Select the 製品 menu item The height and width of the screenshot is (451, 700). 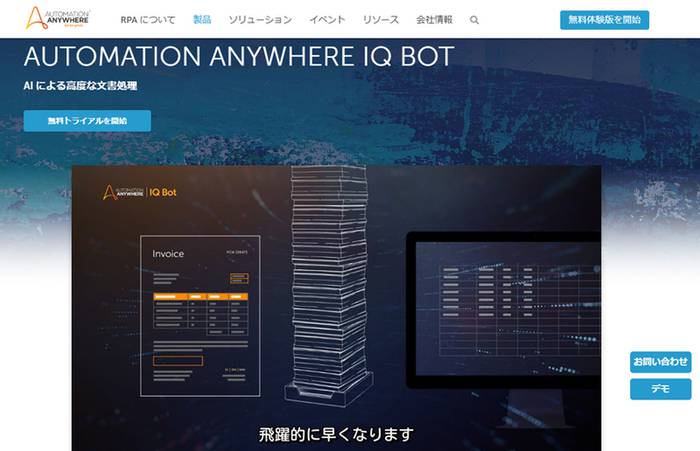tap(202, 20)
